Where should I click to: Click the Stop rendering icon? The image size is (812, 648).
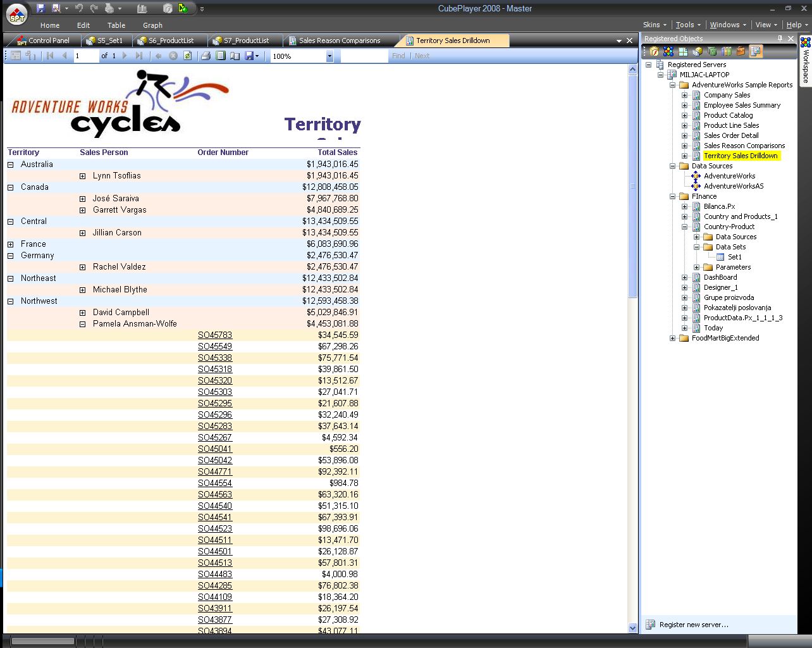pos(173,56)
